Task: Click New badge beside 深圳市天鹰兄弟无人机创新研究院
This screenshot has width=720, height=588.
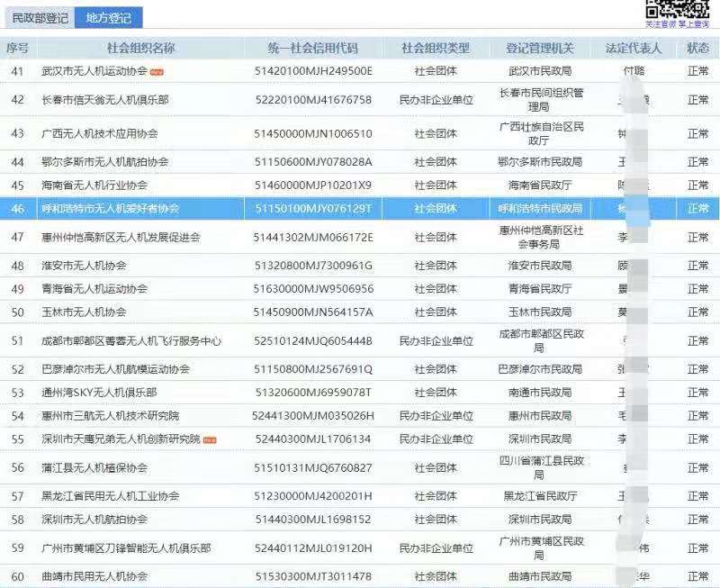Action: pyautogui.click(x=210, y=439)
